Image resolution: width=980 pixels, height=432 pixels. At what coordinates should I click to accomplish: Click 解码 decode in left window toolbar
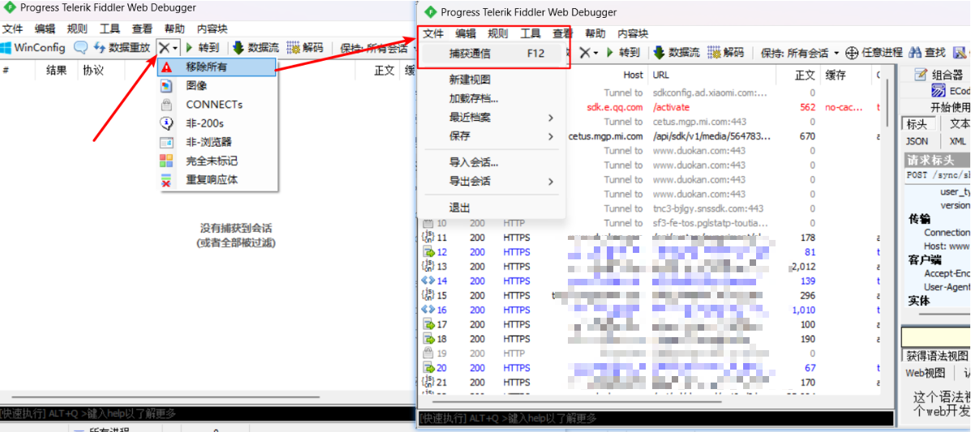pos(305,48)
